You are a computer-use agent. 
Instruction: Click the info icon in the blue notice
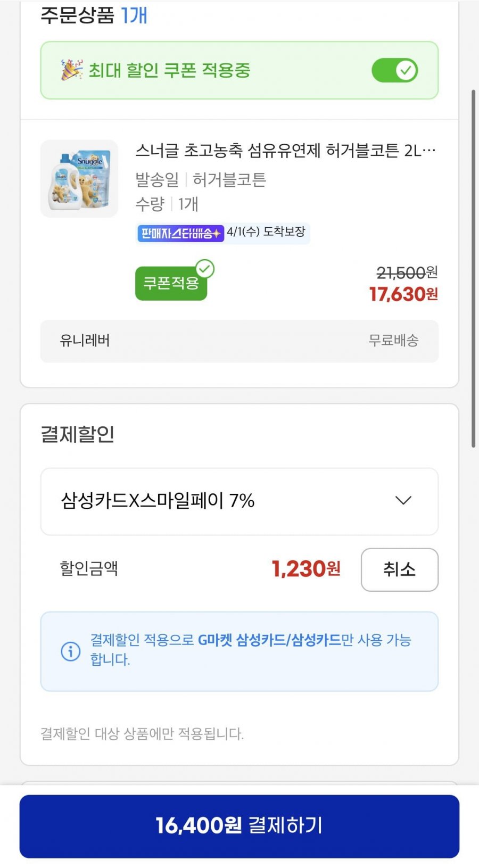pos(71,651)
